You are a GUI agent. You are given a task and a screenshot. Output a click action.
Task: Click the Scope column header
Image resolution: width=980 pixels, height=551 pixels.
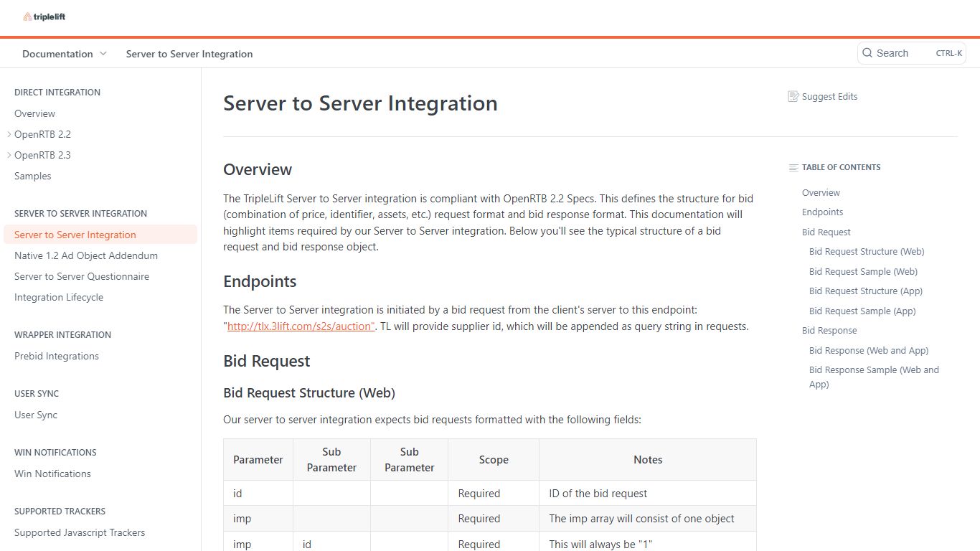point(494,460)
